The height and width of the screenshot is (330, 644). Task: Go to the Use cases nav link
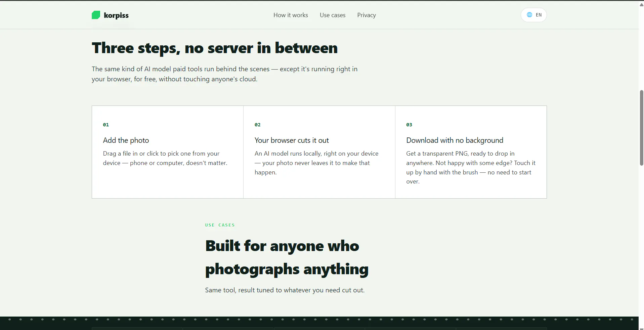click(333, 15)
